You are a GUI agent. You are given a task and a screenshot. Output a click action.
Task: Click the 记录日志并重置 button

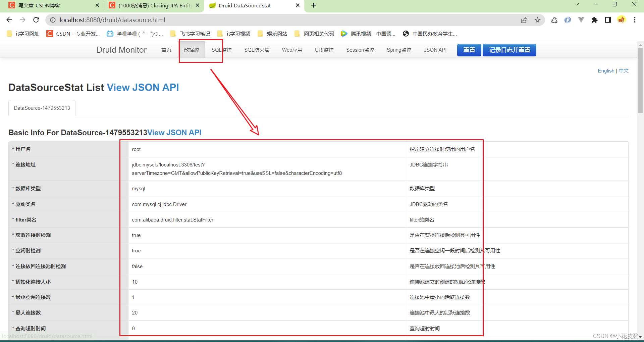point(509,50)
